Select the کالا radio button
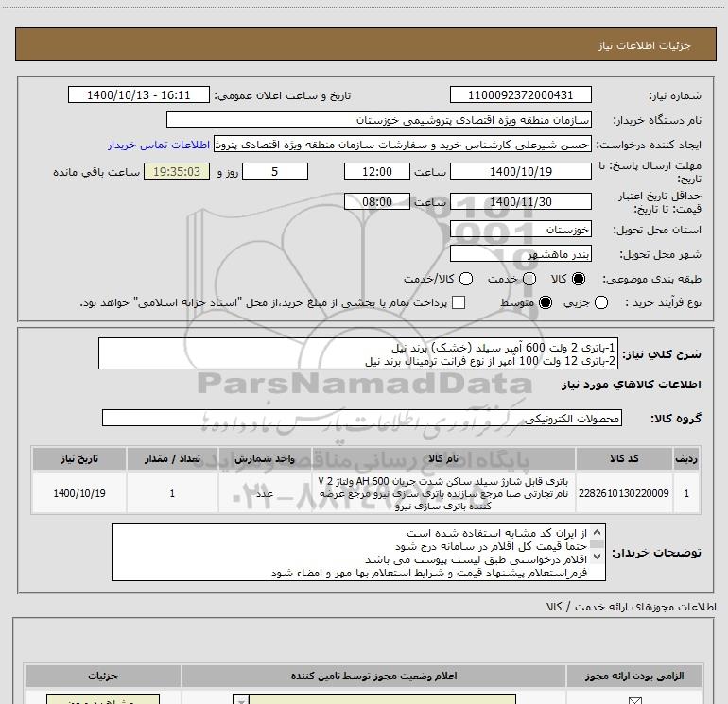This screenshot has height=704, width=728. [x=579, y=279]
